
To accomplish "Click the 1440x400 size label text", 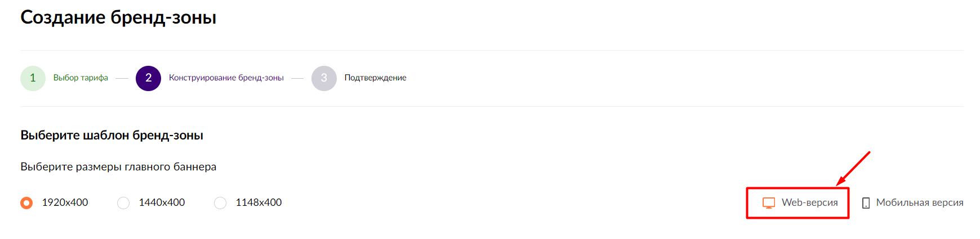I will (162, 202).
